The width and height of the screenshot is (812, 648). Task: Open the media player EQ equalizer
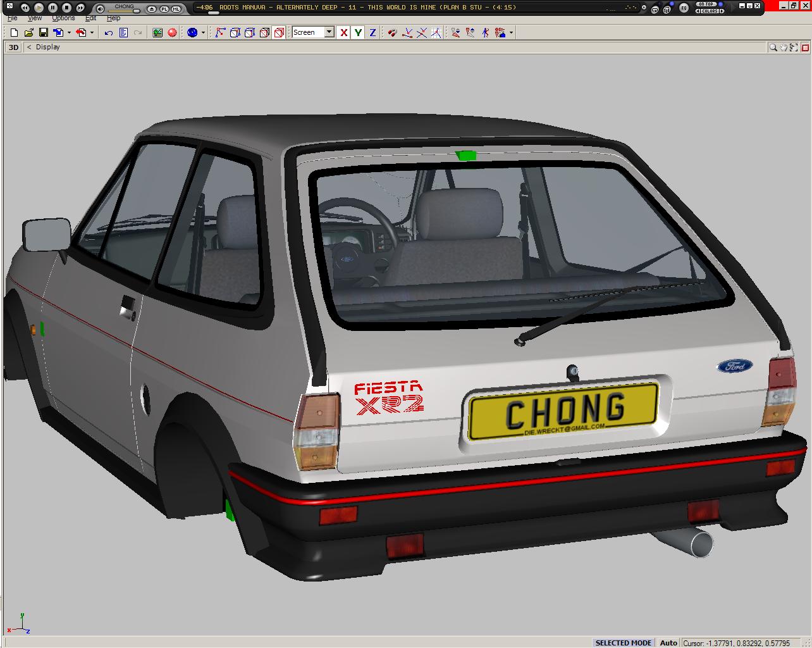[x=684, y=8]
